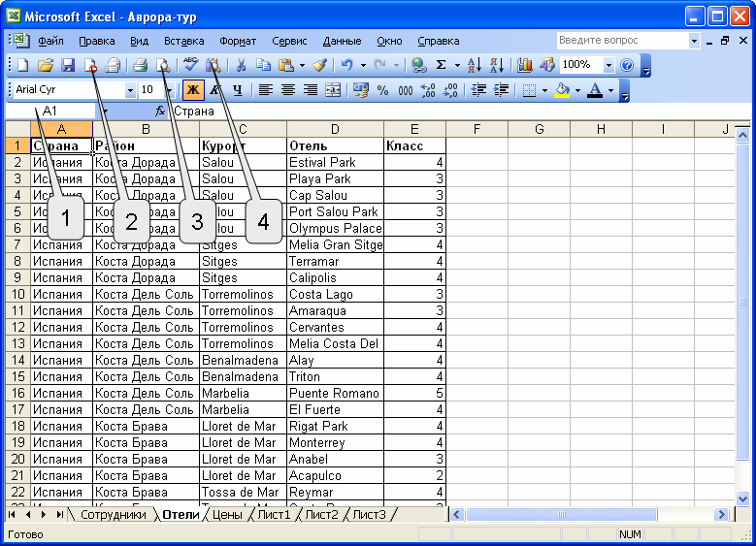This screenshot has height=546, width=756.
Task: Click the vertical scrollbar down arrow
Action: click(742, 498)
